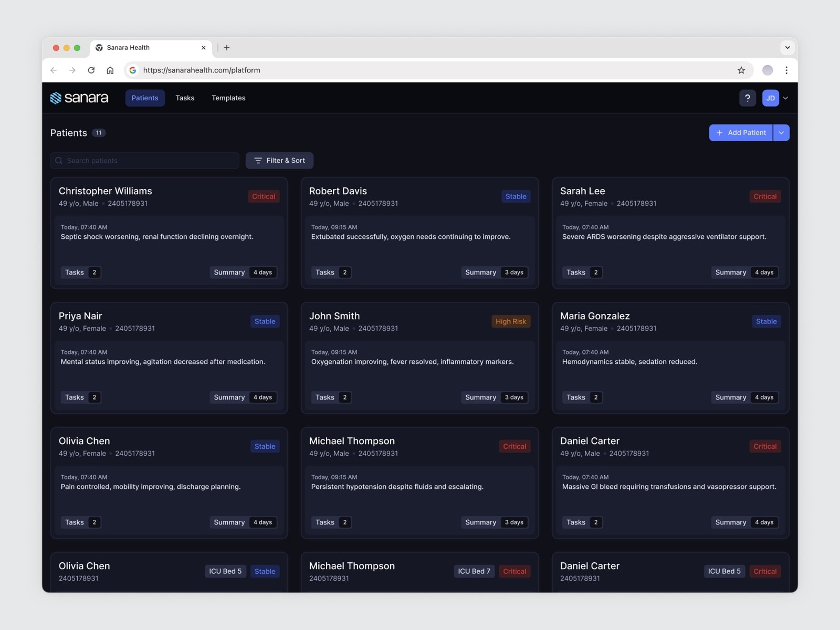Select the Sanara Health browser tab
Screen dimensions: 840x630
[x=151, y=48]
